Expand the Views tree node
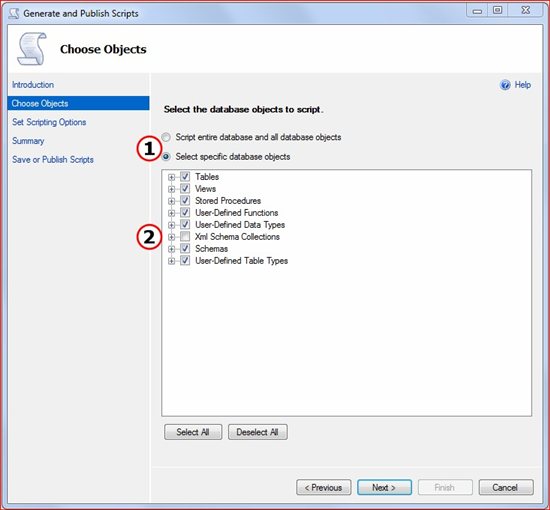 pos(172,189)
